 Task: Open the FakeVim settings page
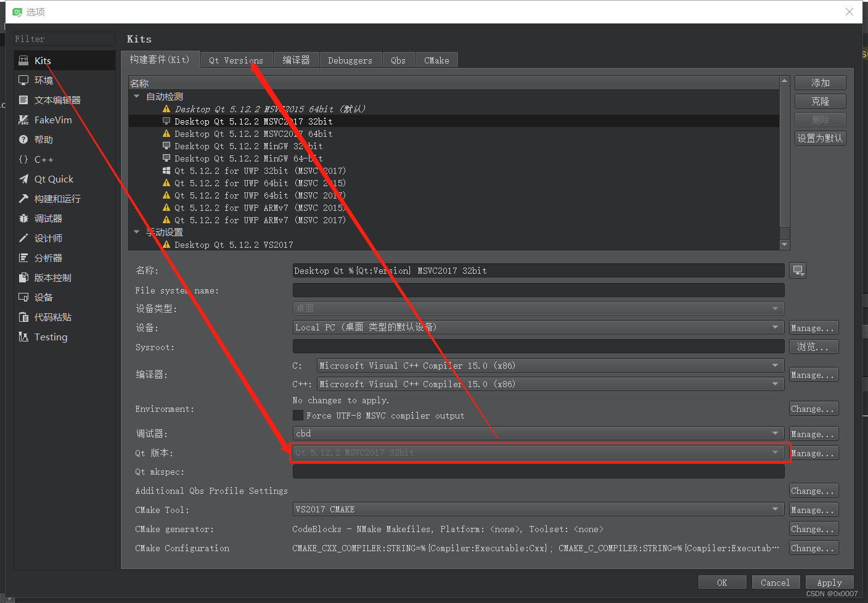[x=52, y=120]
